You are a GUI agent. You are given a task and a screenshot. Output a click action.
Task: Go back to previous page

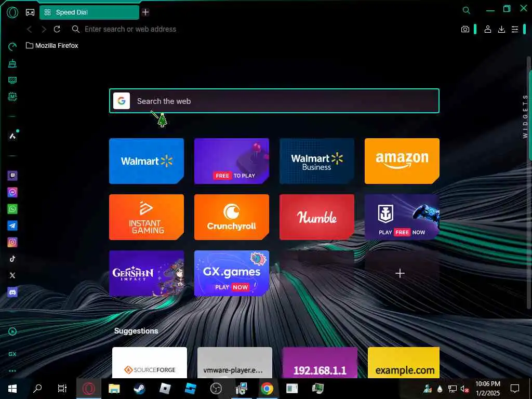click(30, 29)
